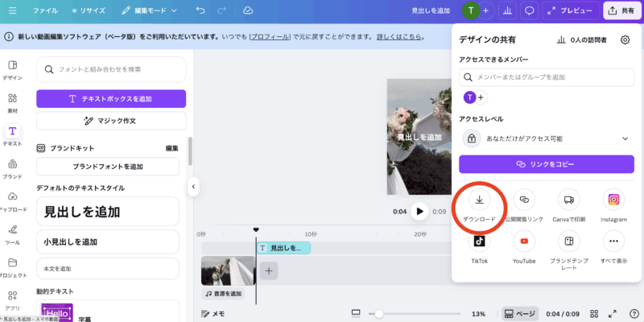This screenshot has height=322, width=644.
Task: Add the 本文を追加 body text style
Action: click(108, 269)
